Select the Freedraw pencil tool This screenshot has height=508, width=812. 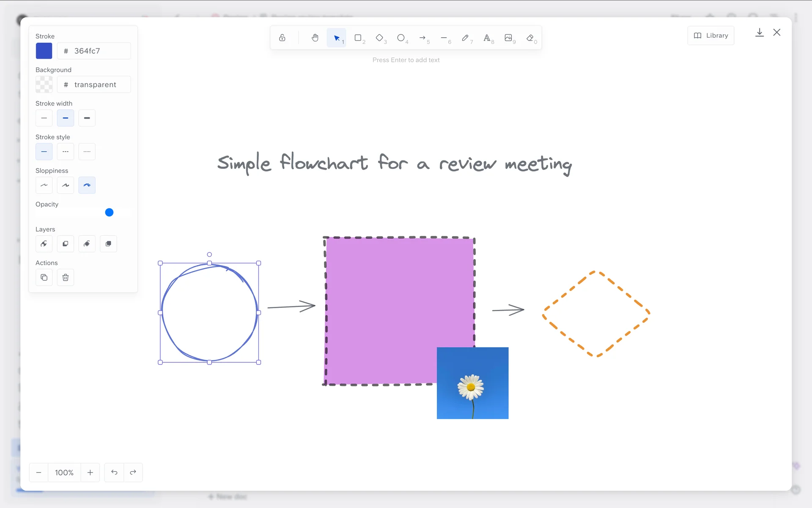pos(465,38)
